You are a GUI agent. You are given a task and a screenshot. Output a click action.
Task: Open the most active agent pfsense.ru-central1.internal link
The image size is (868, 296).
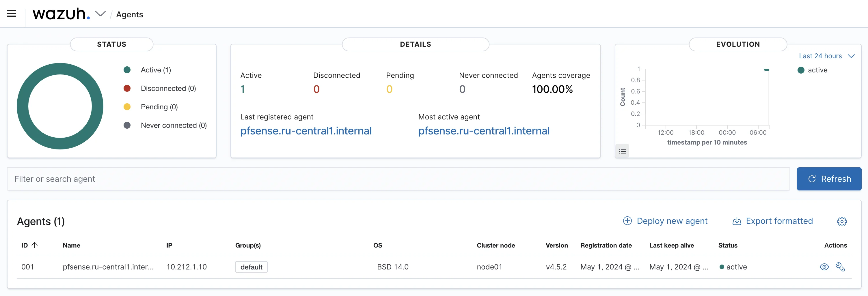point(484,131)
